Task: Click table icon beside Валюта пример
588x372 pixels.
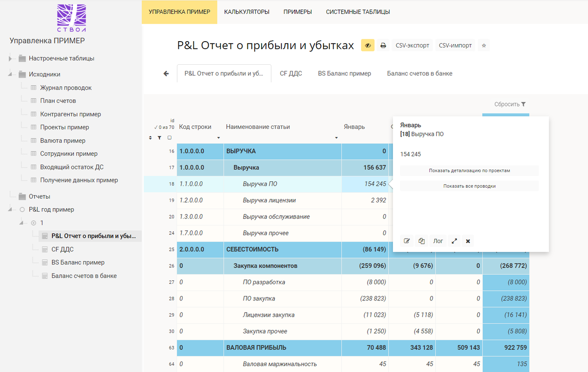Action: (33, 141)
